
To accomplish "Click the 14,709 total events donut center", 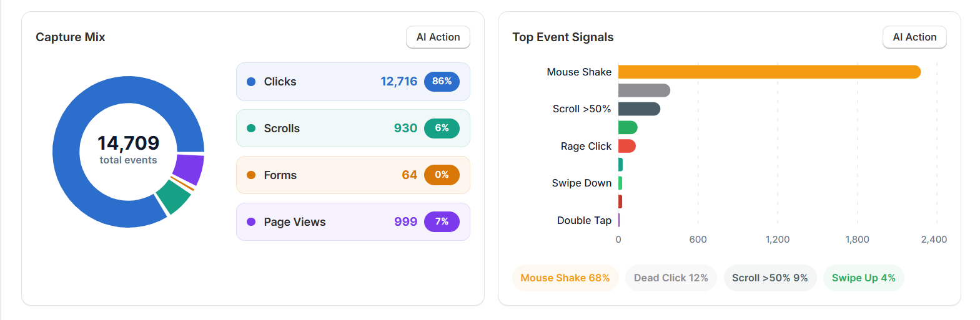I will point(128,151).
